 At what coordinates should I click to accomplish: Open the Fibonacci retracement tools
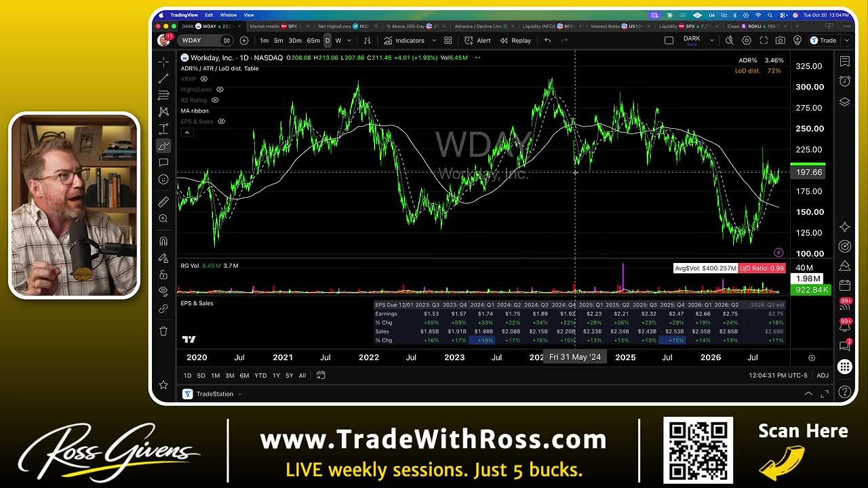[x=163, y=95]
